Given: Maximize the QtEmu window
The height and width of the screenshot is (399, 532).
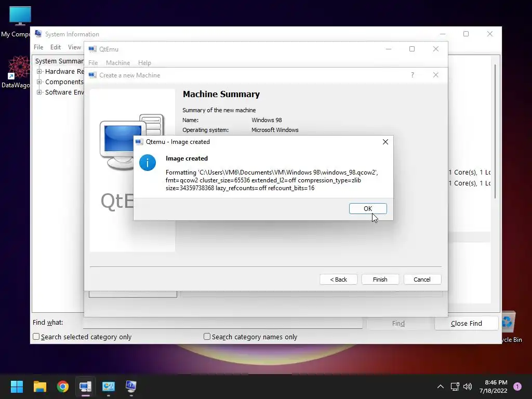Looking at the screenshot, I should [412, 49].
